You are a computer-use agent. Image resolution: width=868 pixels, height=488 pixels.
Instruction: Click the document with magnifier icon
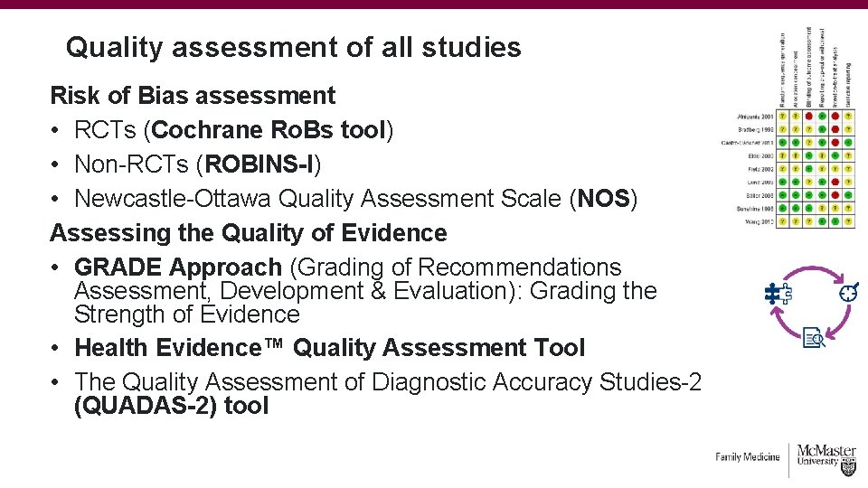click(814, 337)
